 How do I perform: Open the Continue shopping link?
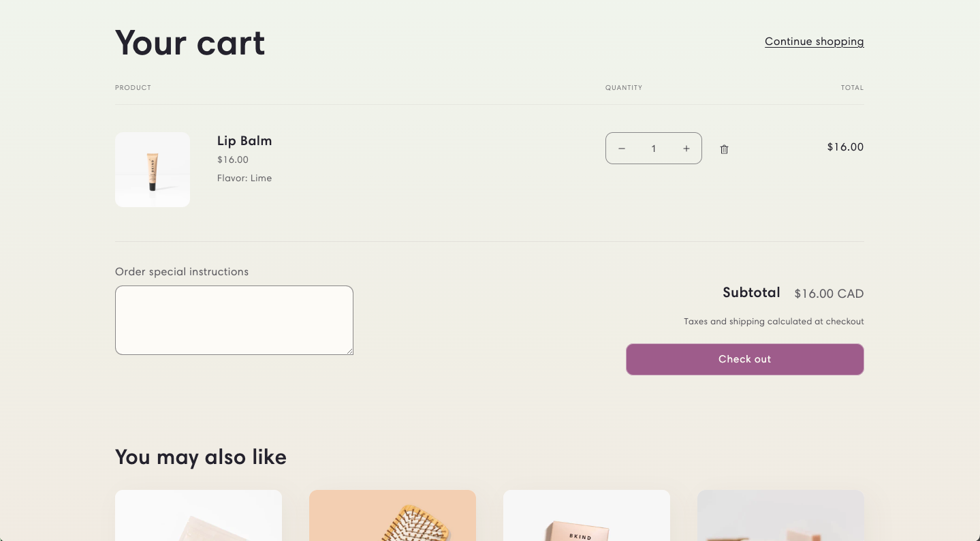click(814, 42)
